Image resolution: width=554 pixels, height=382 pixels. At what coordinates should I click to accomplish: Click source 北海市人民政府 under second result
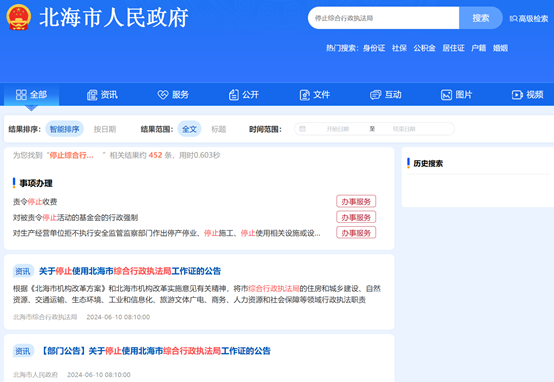pyautogui.click(x=35, y=375)
